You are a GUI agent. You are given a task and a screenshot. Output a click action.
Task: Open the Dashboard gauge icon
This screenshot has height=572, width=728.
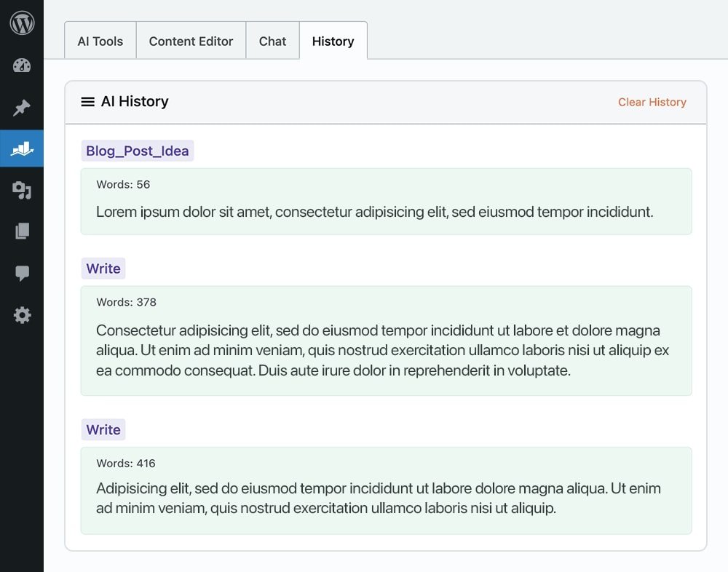click(22, 65)
